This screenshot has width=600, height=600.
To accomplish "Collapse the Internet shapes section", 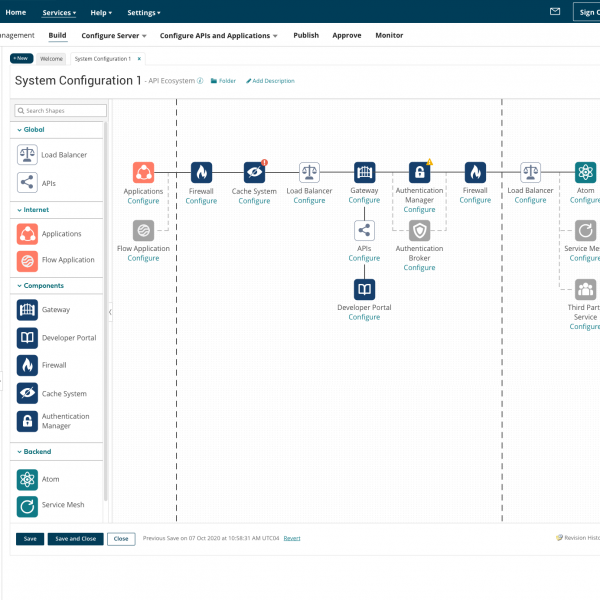I will 33,210.
